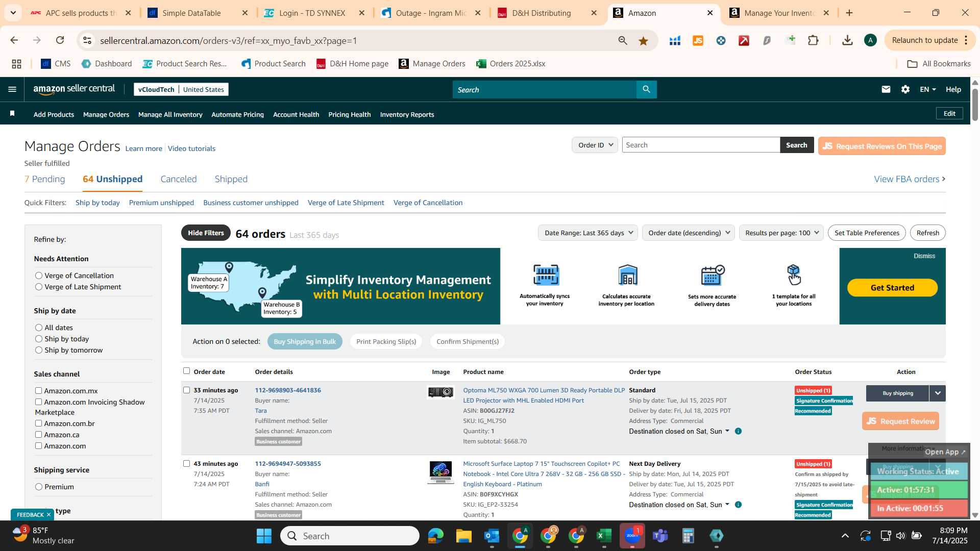Viewport: 980px width, 551px height.
Task: Open the Order date (descending) sort dropdown
Action: tap(689, 233)
